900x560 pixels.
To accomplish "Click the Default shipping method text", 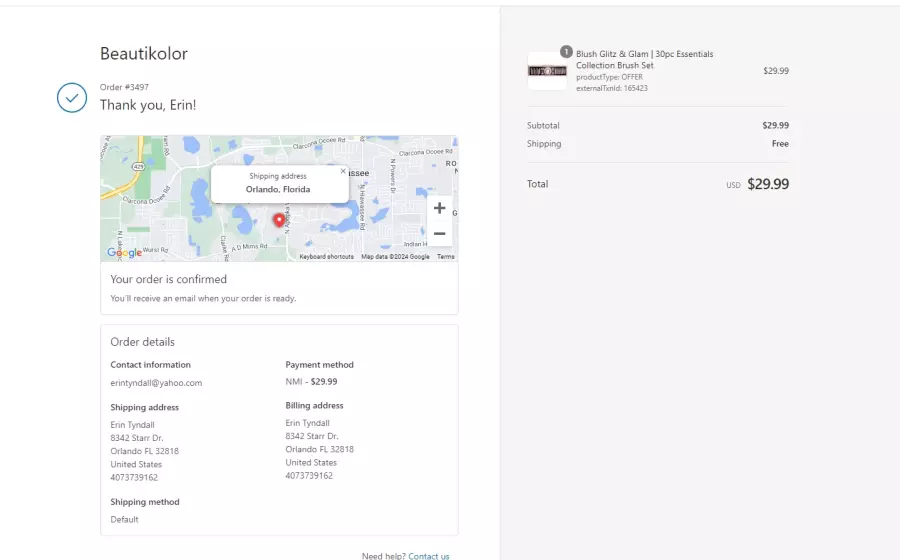I will click(125, 519).
